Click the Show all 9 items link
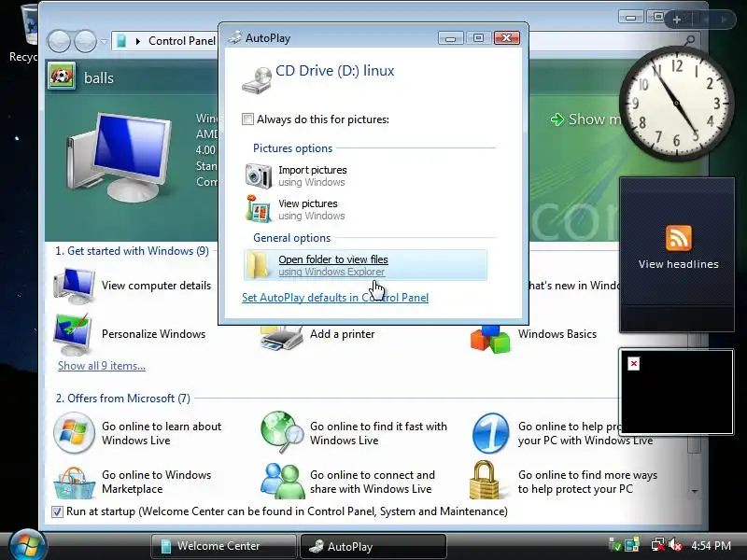The width and height of the screenshot is (747, 560). click(102, 366)
